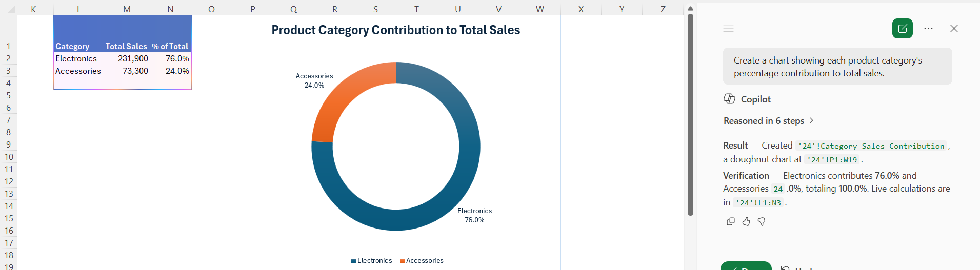Click the Copilot logo icon
Image resolution: width=980 pixels, height=270 pixels.
(729, 99)
